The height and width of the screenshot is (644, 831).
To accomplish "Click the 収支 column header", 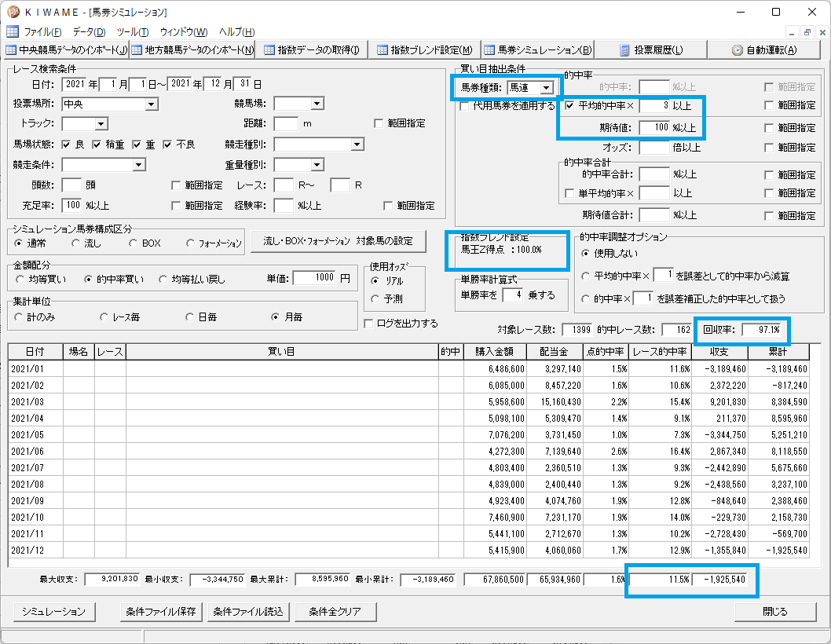I will tap(719, 352).
